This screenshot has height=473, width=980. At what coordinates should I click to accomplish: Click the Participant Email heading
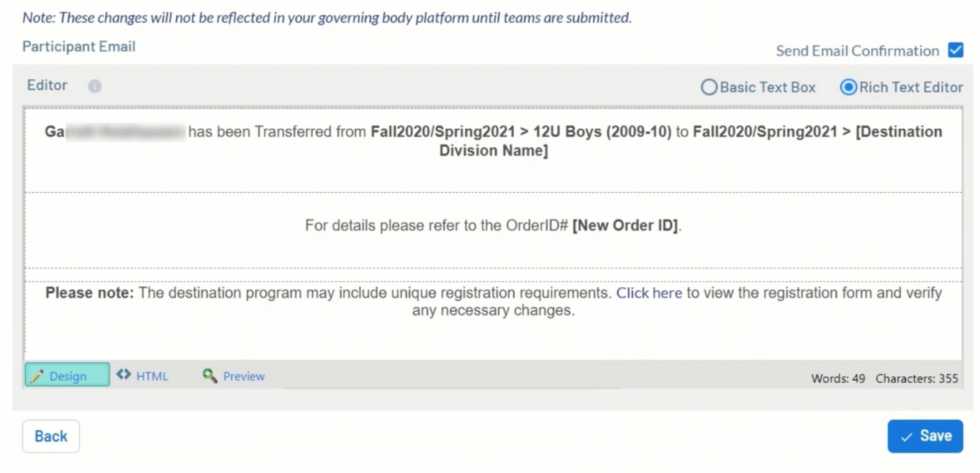click(x=78, y=46)
